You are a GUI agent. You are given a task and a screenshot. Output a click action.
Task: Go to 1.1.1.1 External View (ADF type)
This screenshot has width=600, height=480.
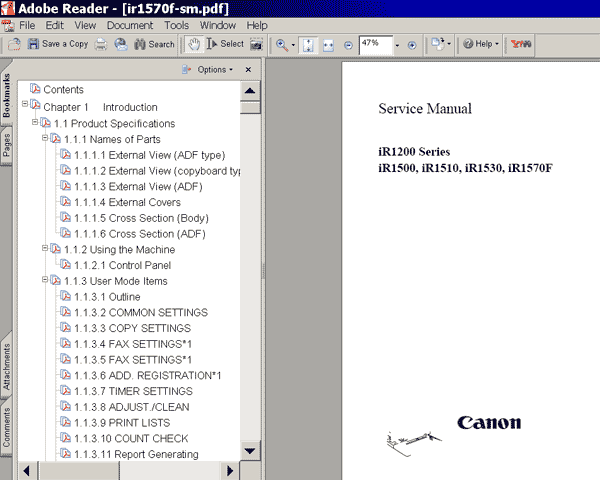click(x=149, y=155)
